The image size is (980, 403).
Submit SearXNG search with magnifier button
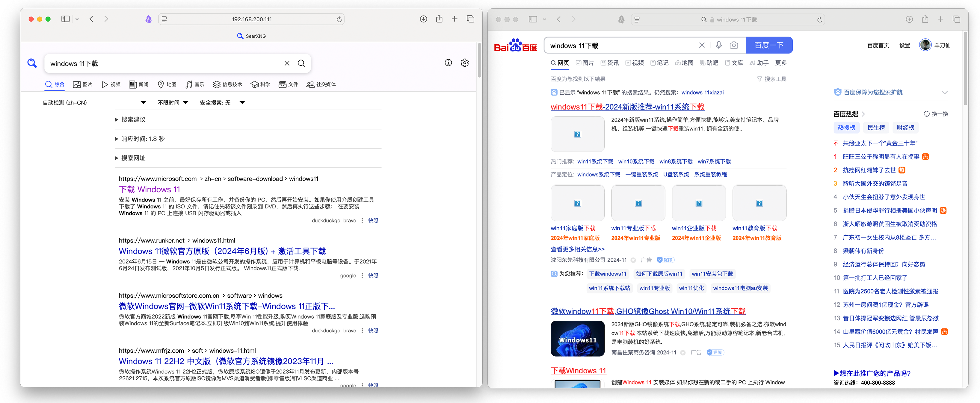[x=301, y=63]
